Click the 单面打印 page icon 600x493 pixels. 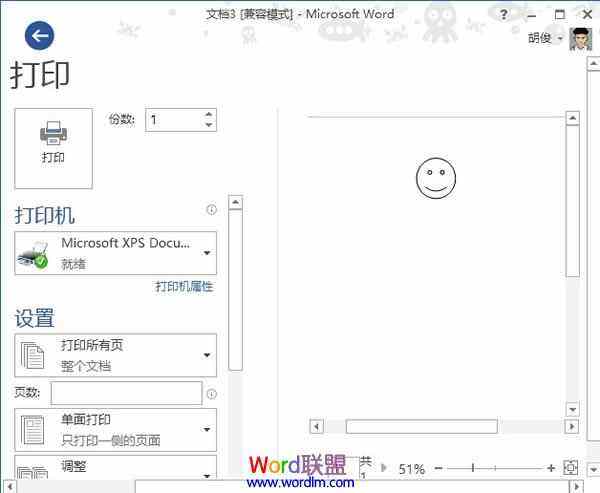click(x=33, y=430)
